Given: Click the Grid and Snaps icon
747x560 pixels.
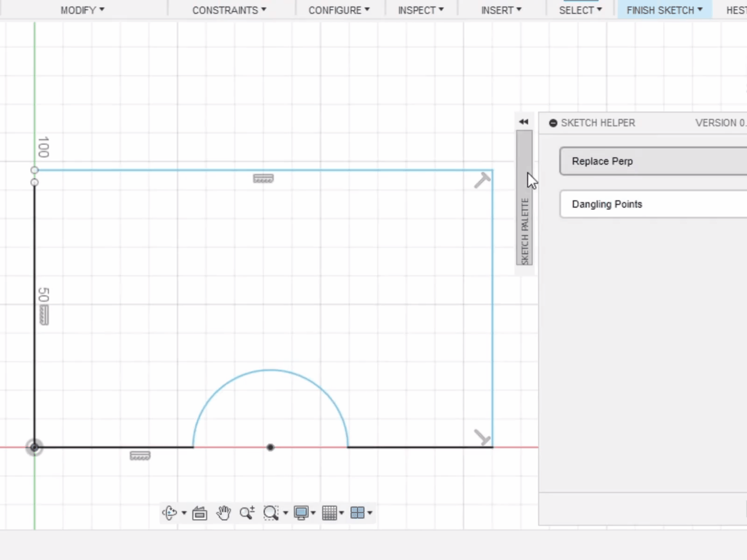Looking at the screenshot, I should [x=330, y=513].
